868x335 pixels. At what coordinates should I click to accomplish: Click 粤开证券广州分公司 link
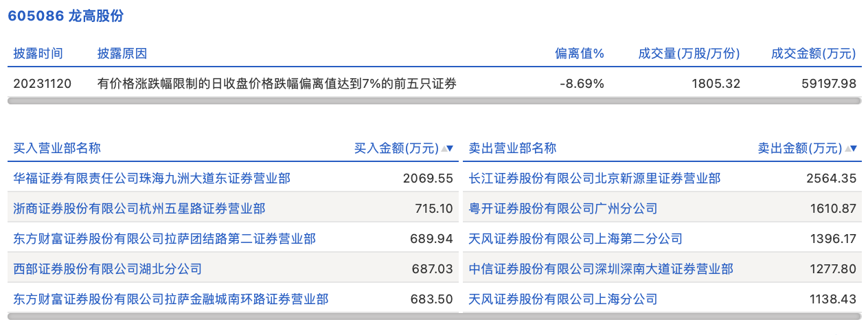[x=563, y=209]
